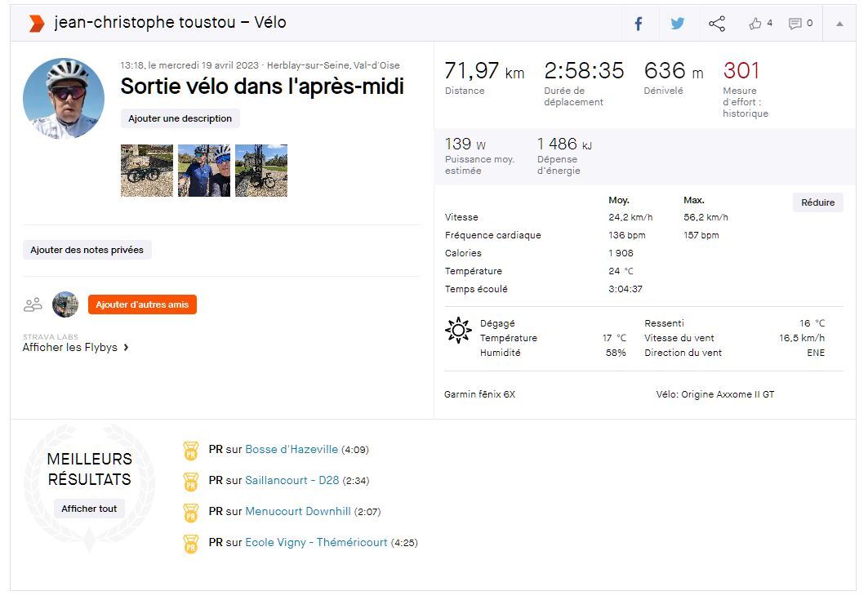Click Ajouter des notes privées
Screen dimensions: 868x600
pos(87,250)
